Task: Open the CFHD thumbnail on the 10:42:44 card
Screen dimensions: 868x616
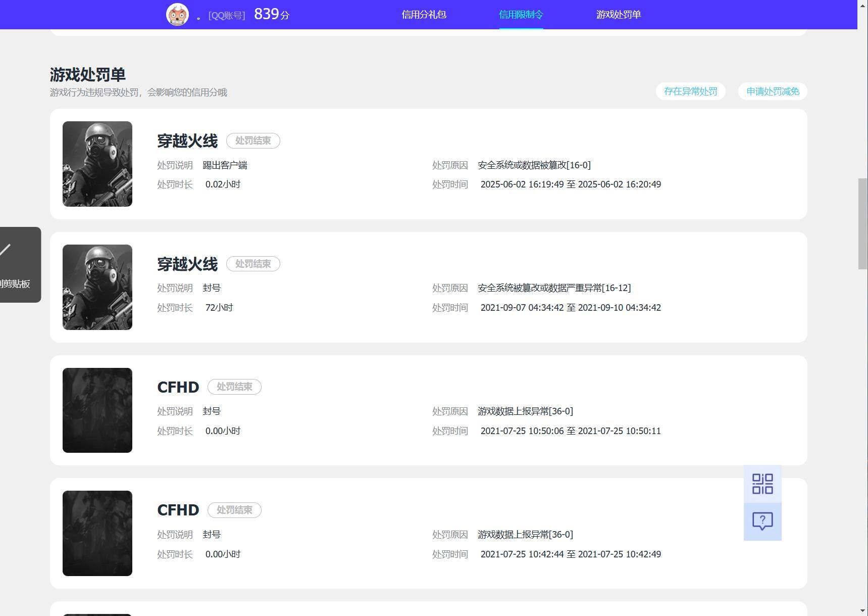Action: 97,533
